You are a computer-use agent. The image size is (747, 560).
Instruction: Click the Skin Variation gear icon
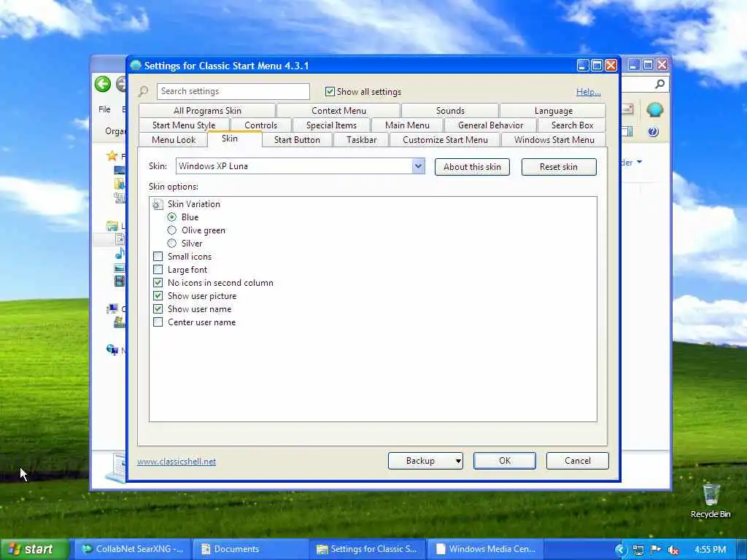(158, 205)
